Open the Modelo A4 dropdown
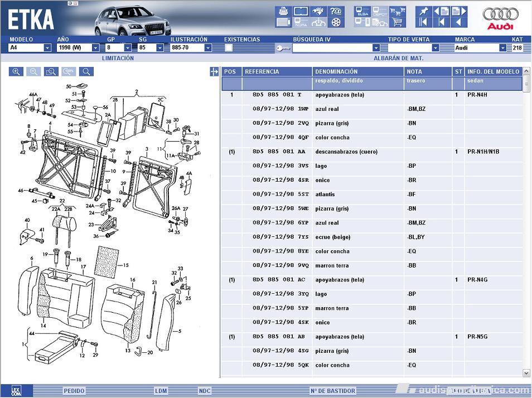532x398 pixels. click(47, 48)
